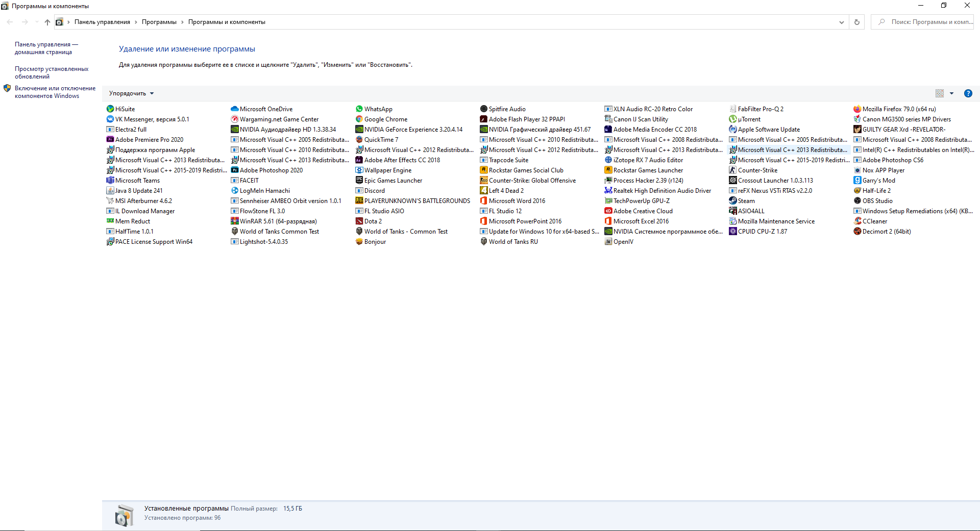The width and height of the screenshot is (980, 531).
Task: Expand the recent locations arrow beside Forward
Action: click(37, 22)
